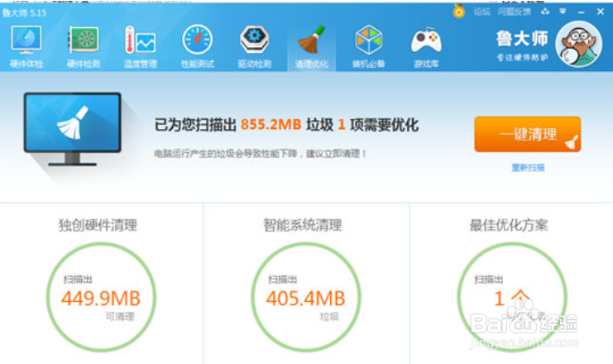The image size is (613, 364).
Task: Click the 智能系统清理 heading
Action: [x=302, y=225]
